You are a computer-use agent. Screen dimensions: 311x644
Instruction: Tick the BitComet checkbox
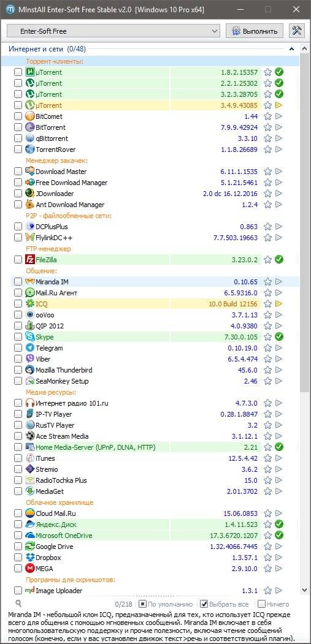(x=18, y=116)
